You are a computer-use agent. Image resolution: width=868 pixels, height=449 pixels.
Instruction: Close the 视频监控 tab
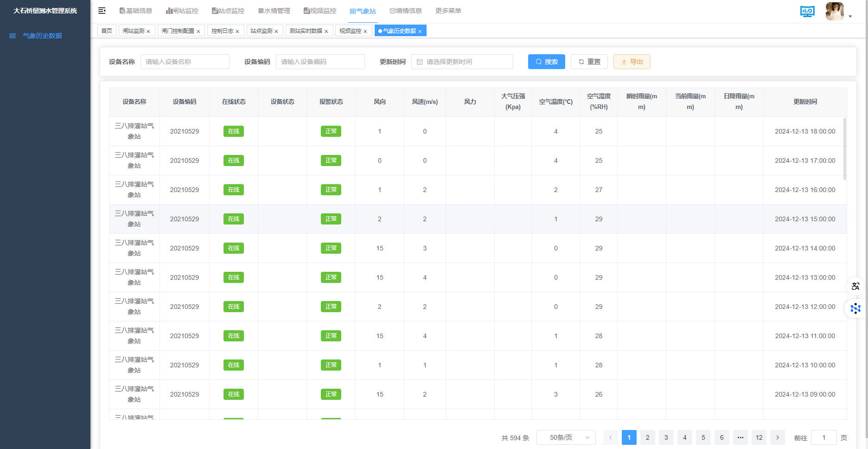365,32
